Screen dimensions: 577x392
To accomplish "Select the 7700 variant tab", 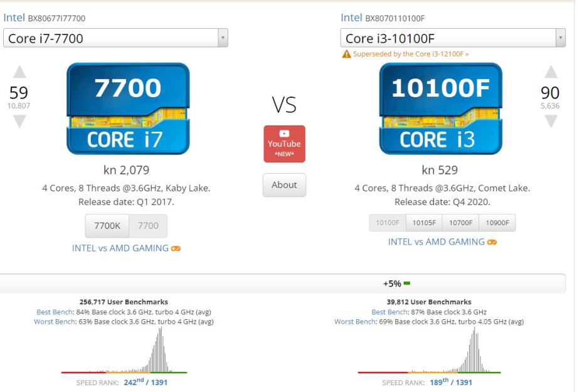I will coord(148,226).
